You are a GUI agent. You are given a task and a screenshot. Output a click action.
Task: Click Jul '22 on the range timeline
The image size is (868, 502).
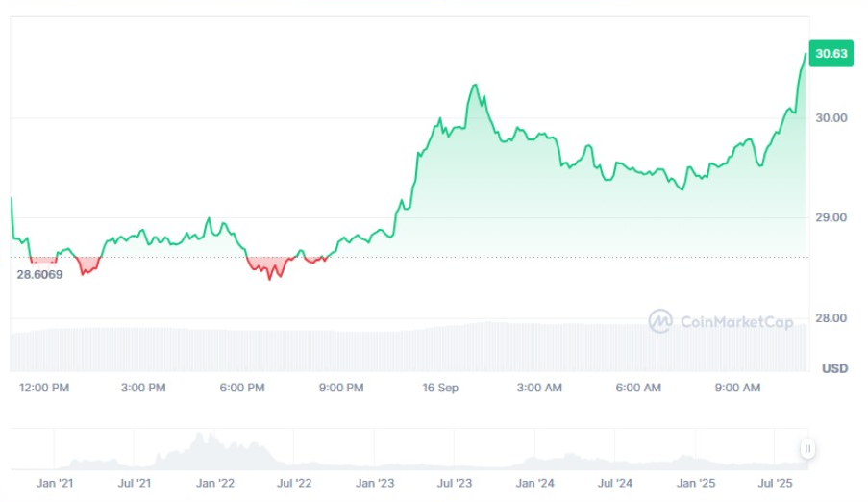pos(294,483)
